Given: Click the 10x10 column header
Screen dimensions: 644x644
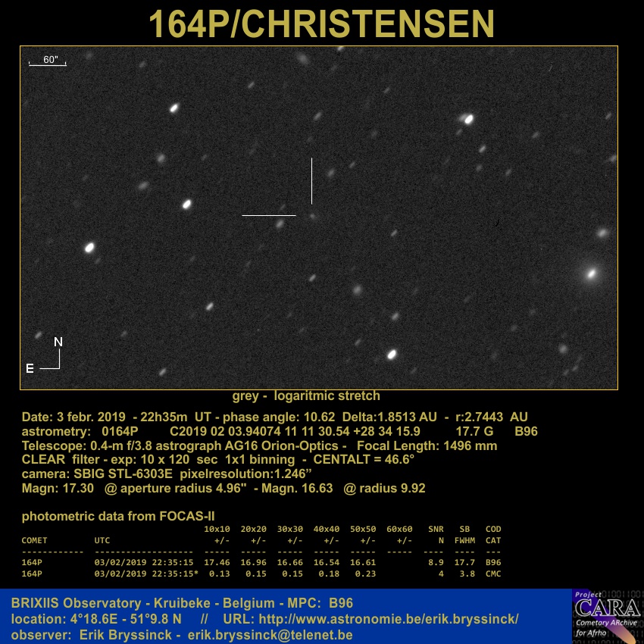Looking at the screenshot, I should pyautogui.click(x=217, y=529).
